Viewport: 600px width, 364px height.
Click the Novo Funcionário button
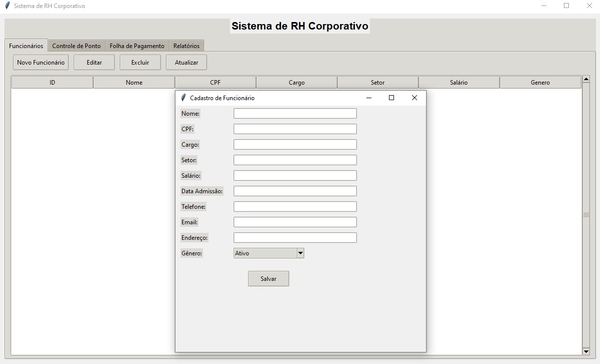(41, 63)
